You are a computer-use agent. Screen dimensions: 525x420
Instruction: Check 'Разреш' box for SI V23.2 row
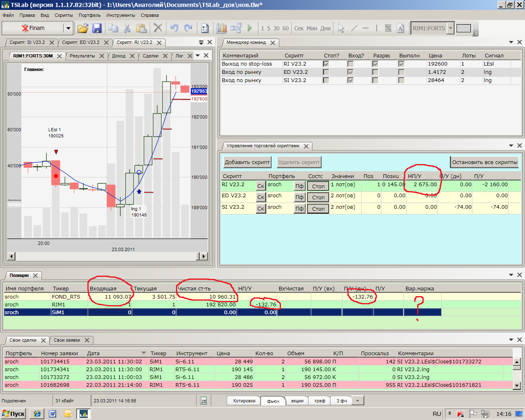pyautogui.click(x=375, y=80)
